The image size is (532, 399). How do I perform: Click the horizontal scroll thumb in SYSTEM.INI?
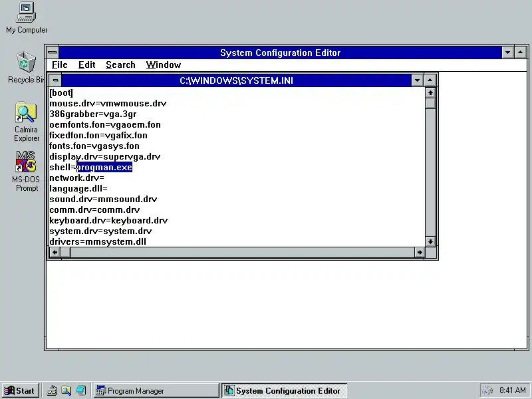66,253
